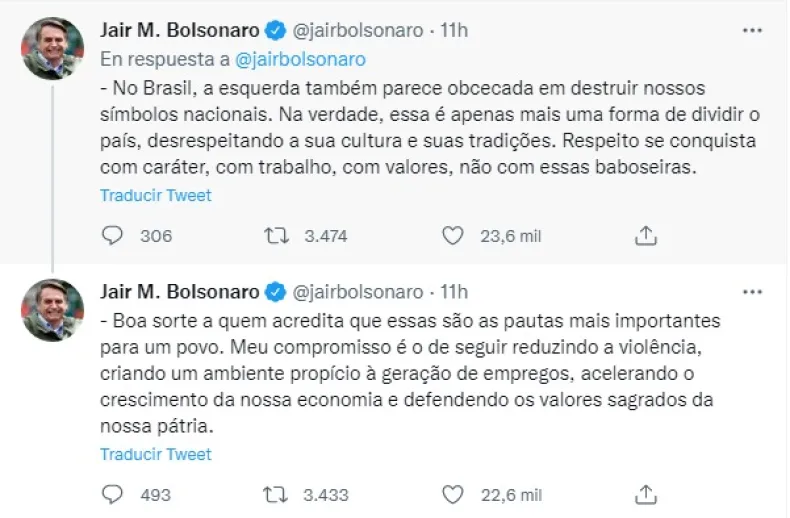790x518 pixels.
Task: Share the first tweet
Action: pyautogui.click(x=646, y=235)
